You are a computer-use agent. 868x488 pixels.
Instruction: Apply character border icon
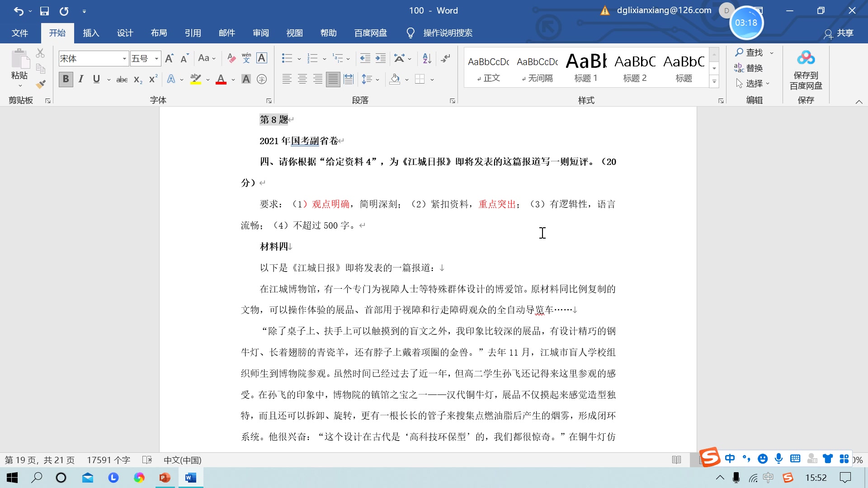coord(262,58)
